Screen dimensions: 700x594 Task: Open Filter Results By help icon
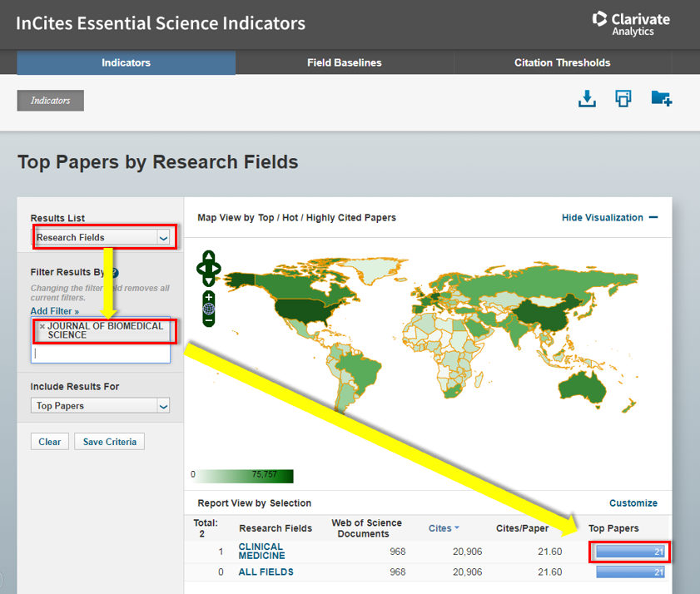click(x=114, y=273)
